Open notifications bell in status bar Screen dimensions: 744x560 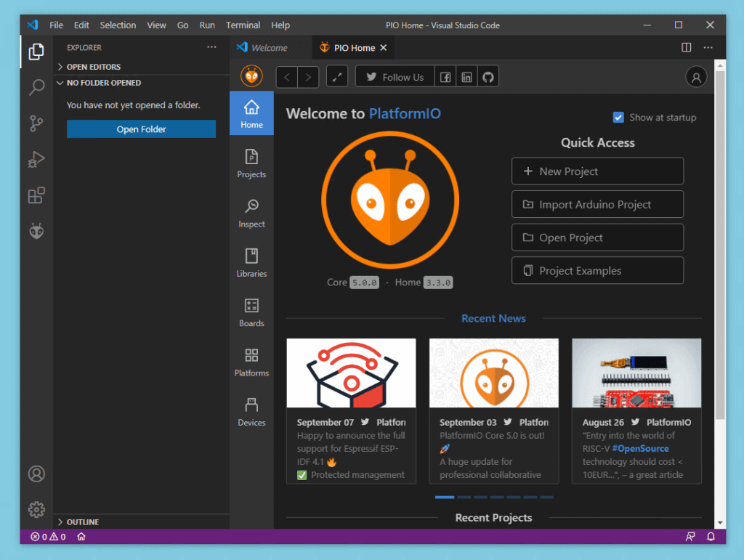[x=711, y=536]
